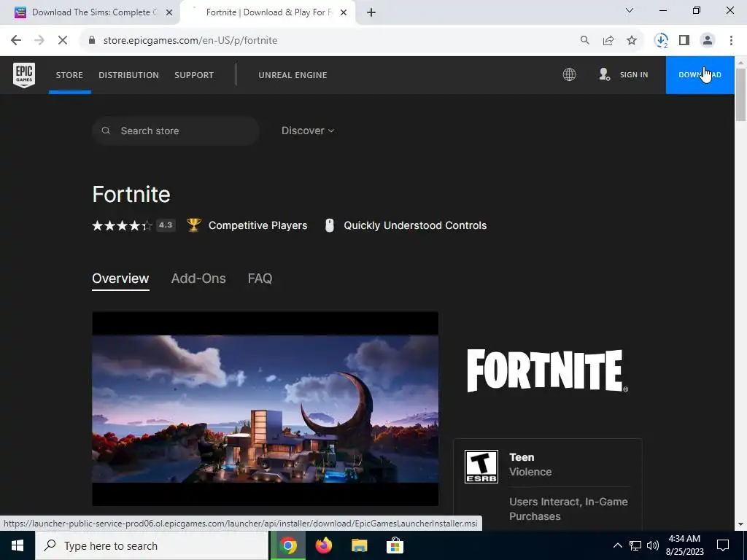
Task: Expand the Discover dropdown
Action: (308, 131)
